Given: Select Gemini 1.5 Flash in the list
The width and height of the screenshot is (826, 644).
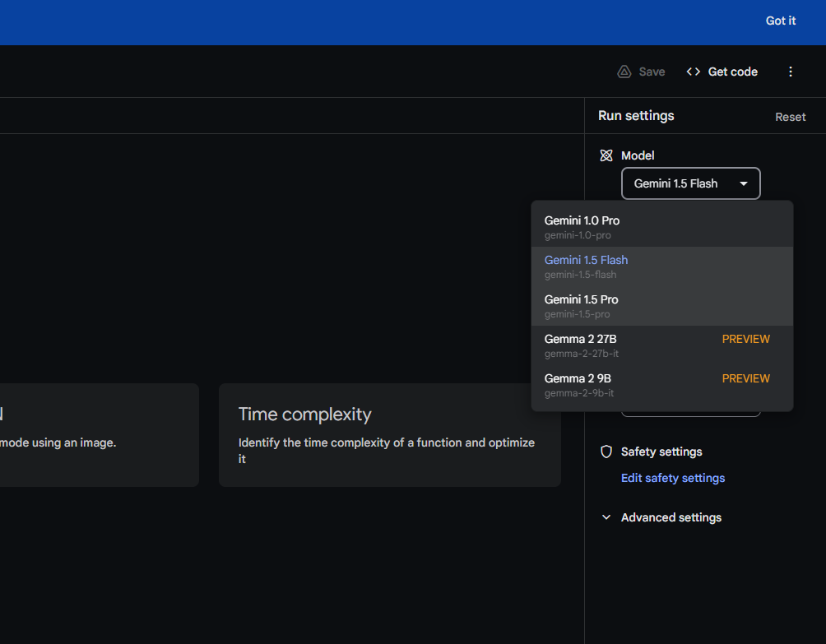Looking at the screenshot, I should pyautogui.click(x=662, y=266).
